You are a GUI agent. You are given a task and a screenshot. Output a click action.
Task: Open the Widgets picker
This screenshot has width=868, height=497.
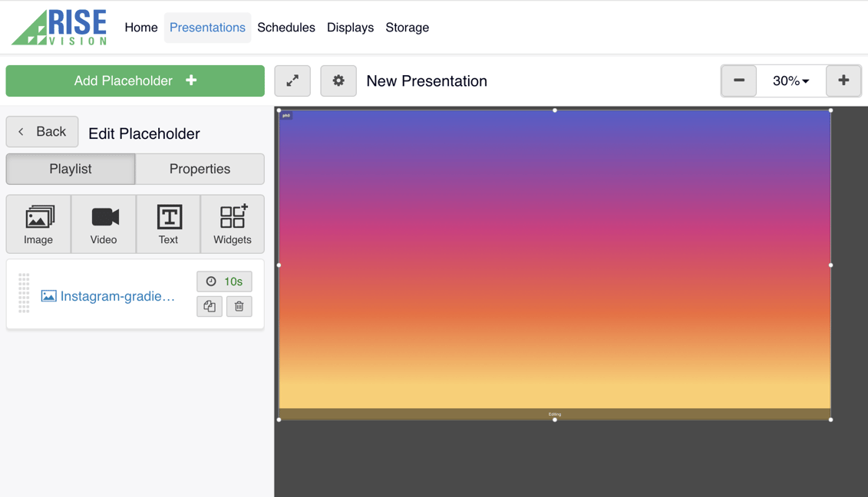(232, 223)
